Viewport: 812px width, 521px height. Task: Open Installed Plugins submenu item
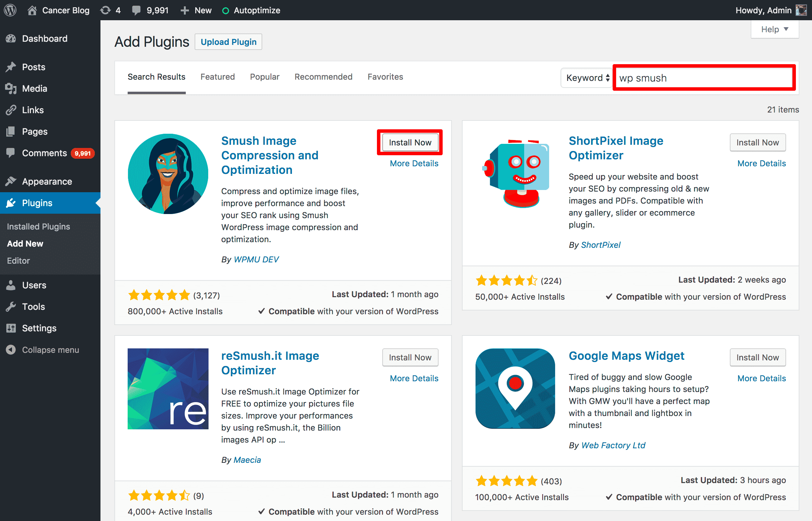pos(39,227)
